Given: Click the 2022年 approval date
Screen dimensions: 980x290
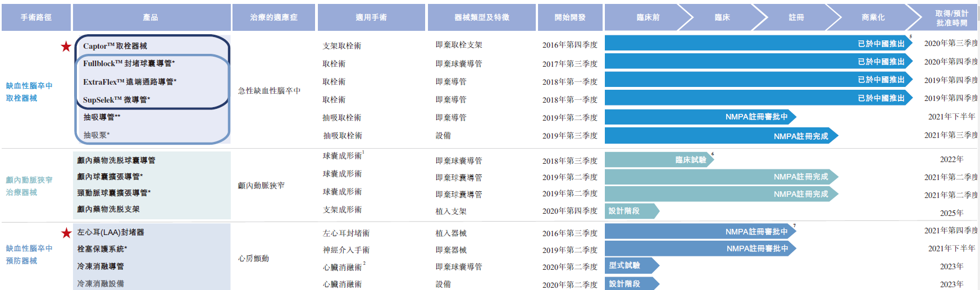Looking at the screenshot, I should (951, 159).
